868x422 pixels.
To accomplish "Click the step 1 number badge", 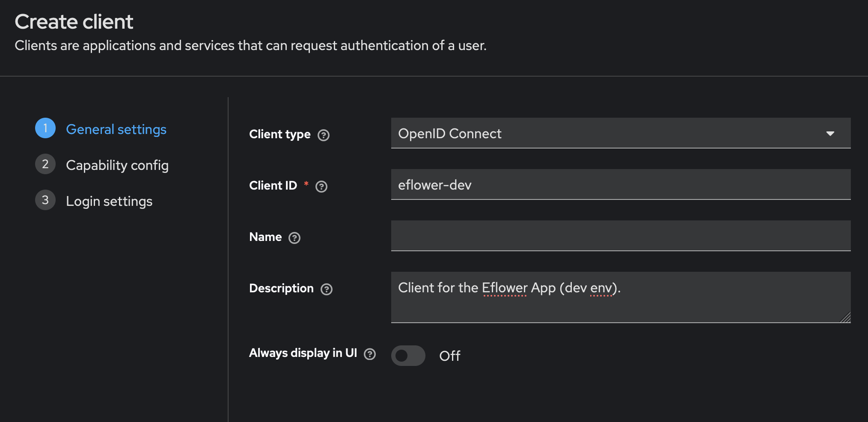I will pyautogui.click(x=45, y=128).
